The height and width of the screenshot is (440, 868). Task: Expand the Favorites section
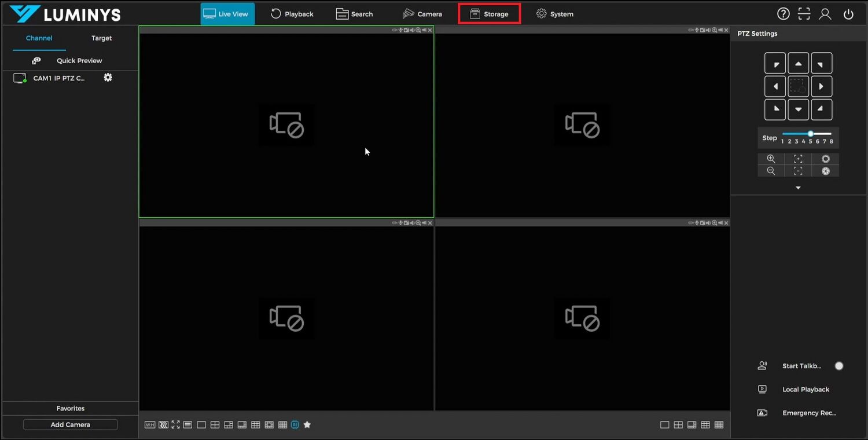[x=70, y=408]
